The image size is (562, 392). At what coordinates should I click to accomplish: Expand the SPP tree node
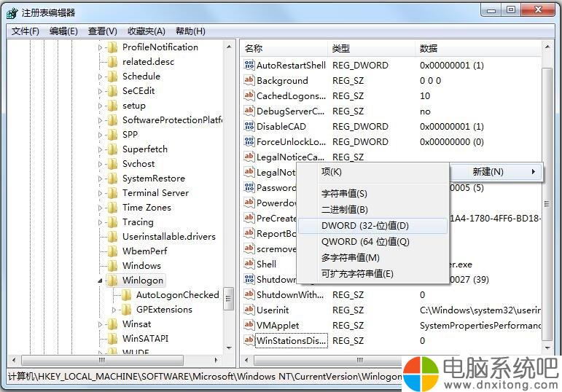click(100, 135)
